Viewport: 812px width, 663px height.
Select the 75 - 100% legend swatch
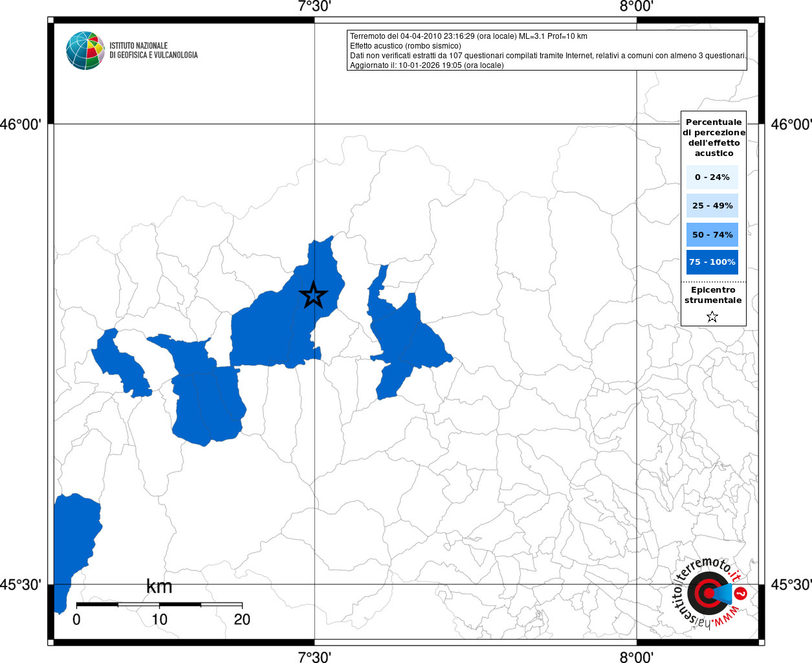coord(712,262)
